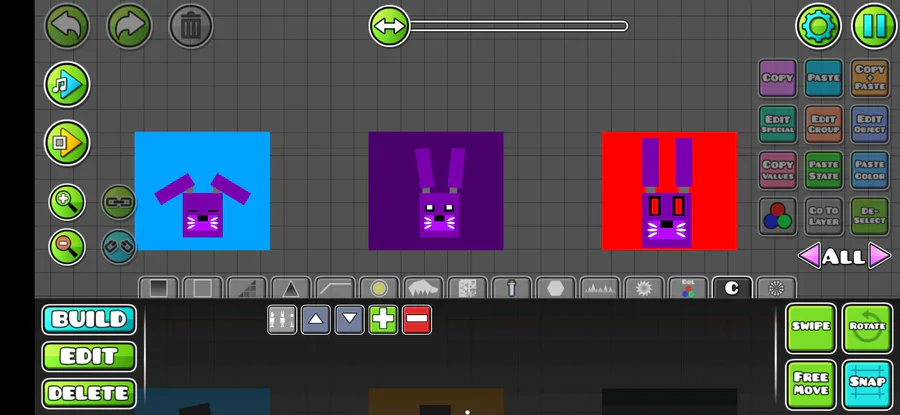Click the link objects chain icon

click(119, 202)
